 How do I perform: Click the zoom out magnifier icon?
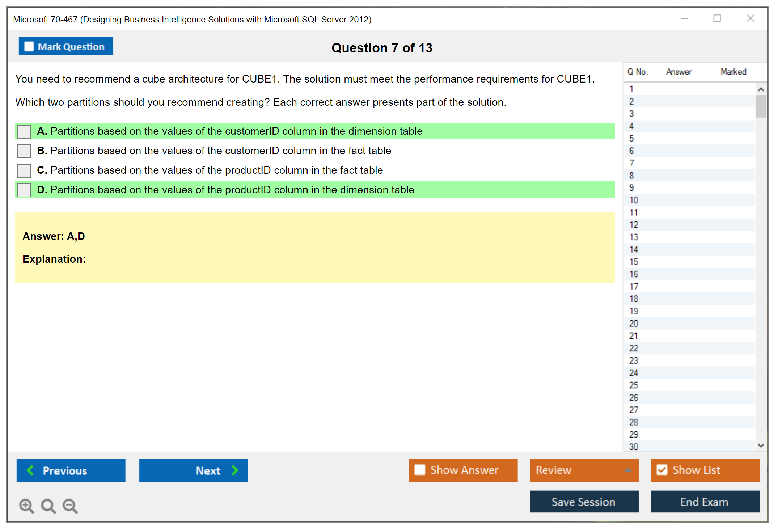[x=70, y=506]
